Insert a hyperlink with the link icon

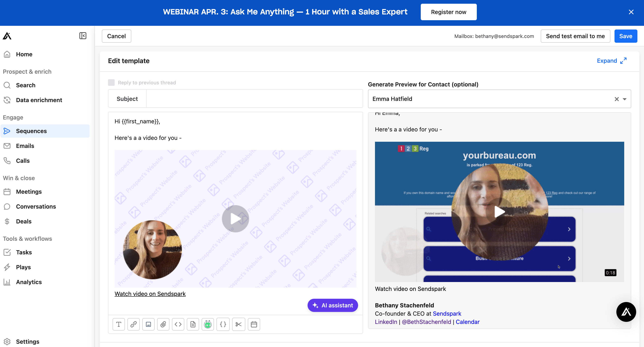coord(134,324)
